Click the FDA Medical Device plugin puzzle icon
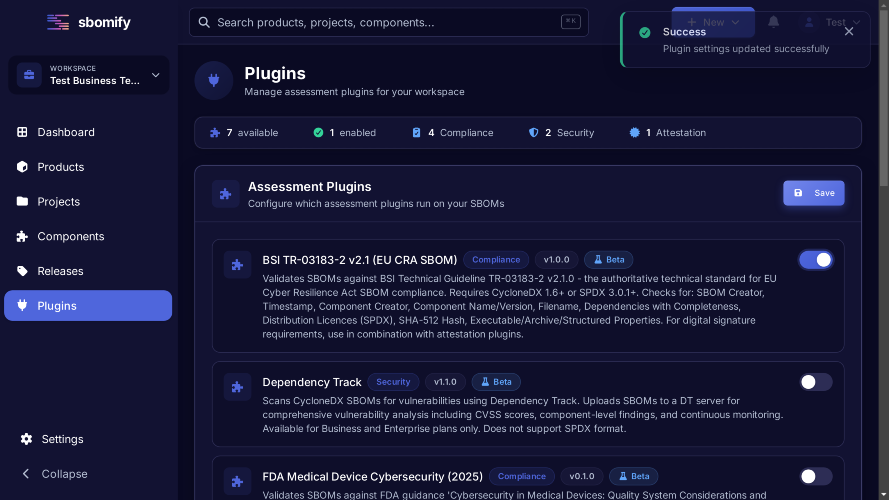Viewport: 889px width, 500px height. (x=237, y=481)
